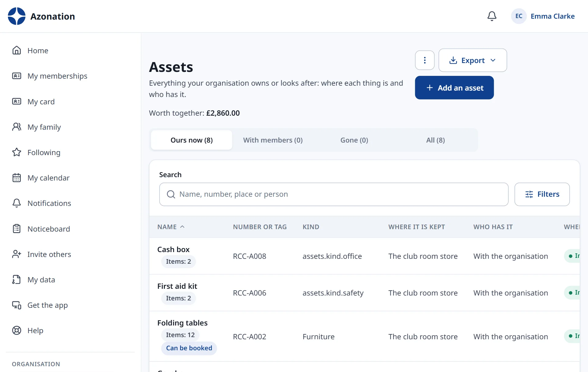Click the Add an asset button
The height and width of the screenshot is (372, 588).
pyautogui.click(x=454, y=88)
